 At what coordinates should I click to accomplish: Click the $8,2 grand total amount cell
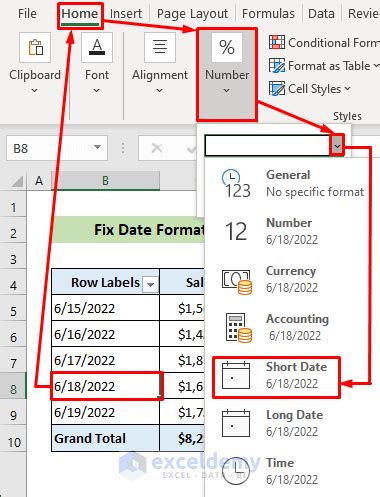click(x=182, y=438)
